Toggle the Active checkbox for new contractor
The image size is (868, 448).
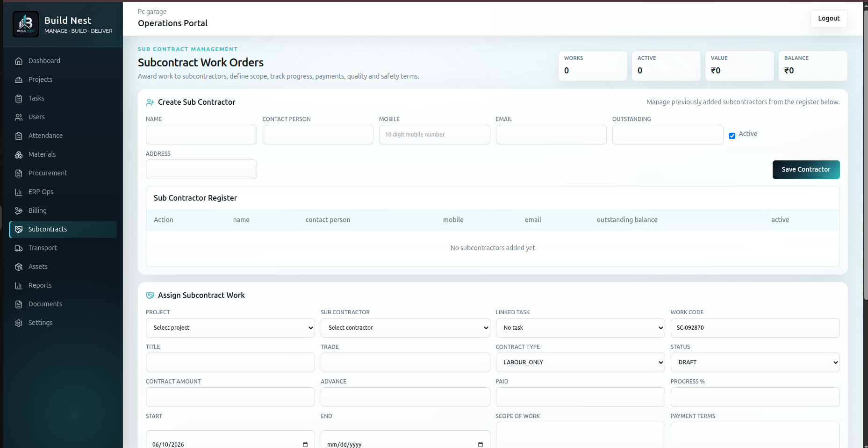732,136
